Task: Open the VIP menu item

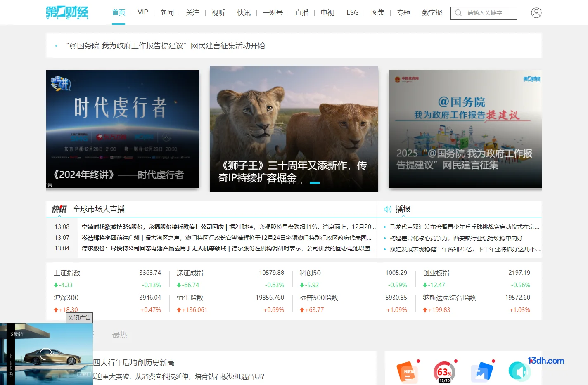Action: (x=143, y=12)
